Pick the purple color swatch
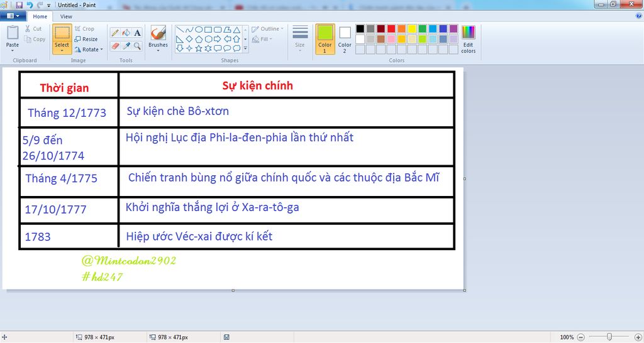Image resolution: width=644 pixels, height=343 pixels. tap(453, 29)
